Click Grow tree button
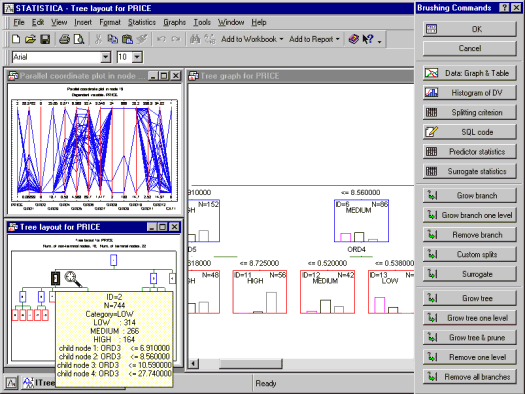The image size is (525, 394). click(x=469, y=298)
